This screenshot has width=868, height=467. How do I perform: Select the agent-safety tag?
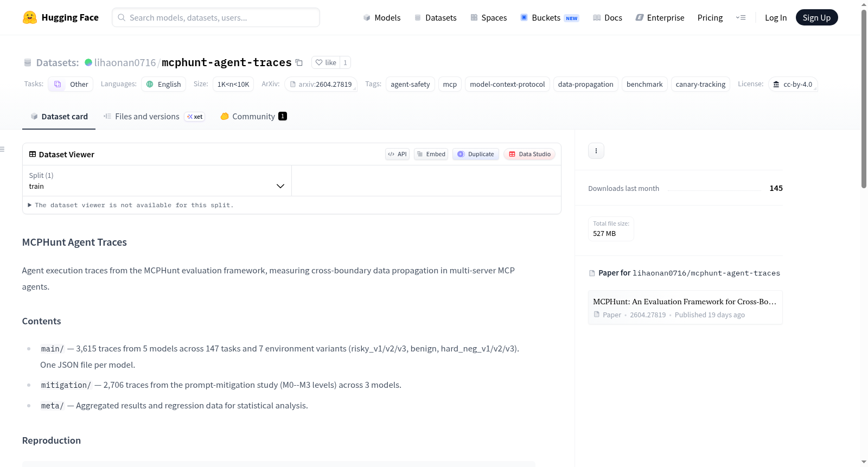point(410,84)
